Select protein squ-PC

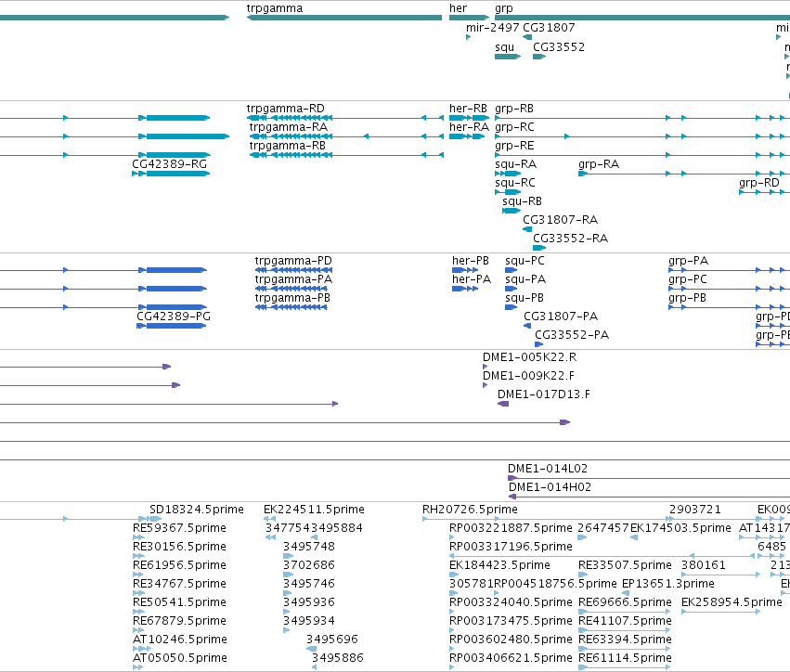pyautogui.click(x=512, y=270)
